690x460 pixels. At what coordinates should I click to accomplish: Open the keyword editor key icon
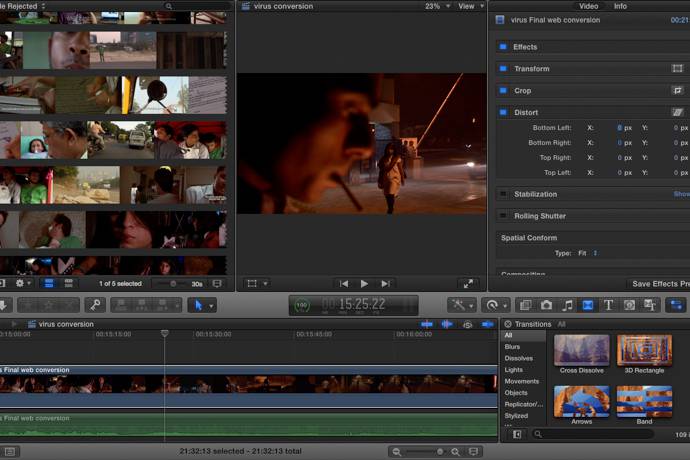point(95,305)
